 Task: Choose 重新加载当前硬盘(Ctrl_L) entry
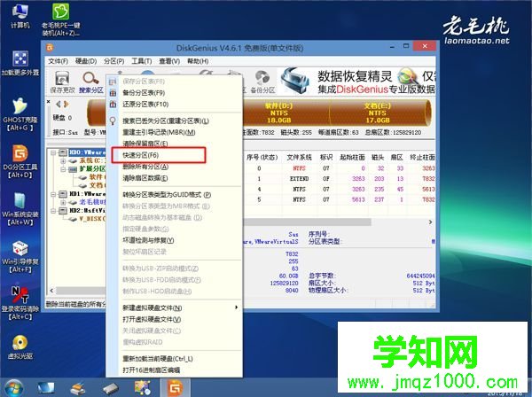pos(175,358)
